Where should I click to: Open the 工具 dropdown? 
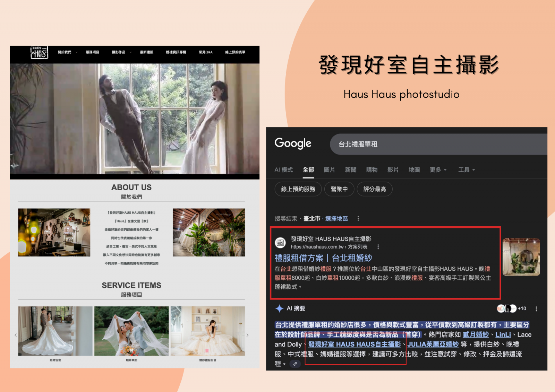[466, 170]
